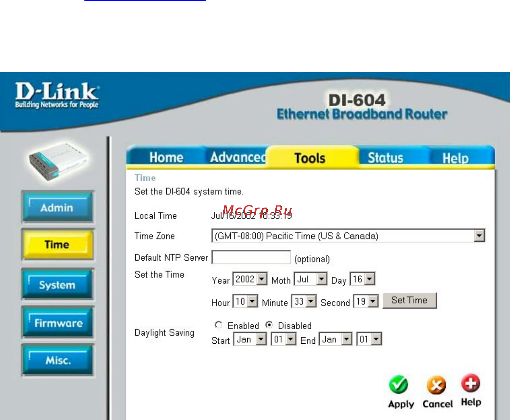Select the Tools tab
The image size is (510, 420).
pyautogui.click(x=310, y=158)
